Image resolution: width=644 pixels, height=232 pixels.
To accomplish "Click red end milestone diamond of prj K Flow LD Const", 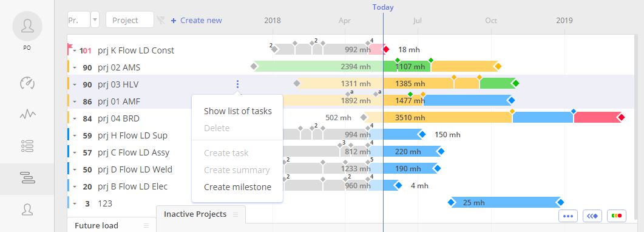I will 386,49.
